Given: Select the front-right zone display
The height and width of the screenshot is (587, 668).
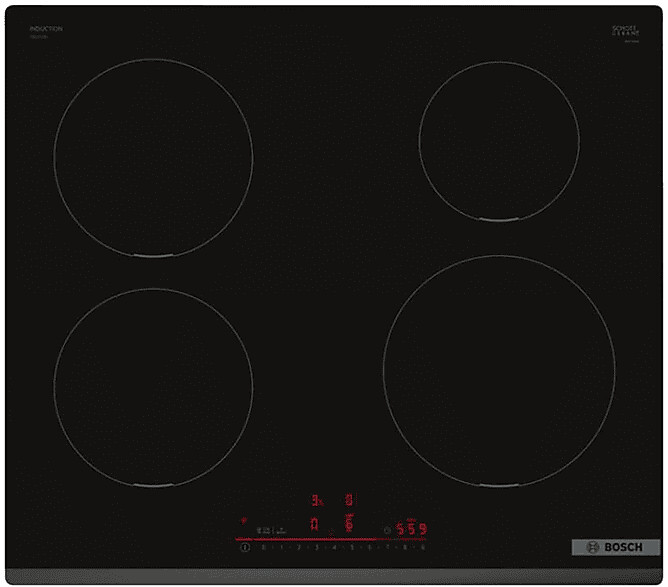Looking at the screenshot, I should click(348, 523).
